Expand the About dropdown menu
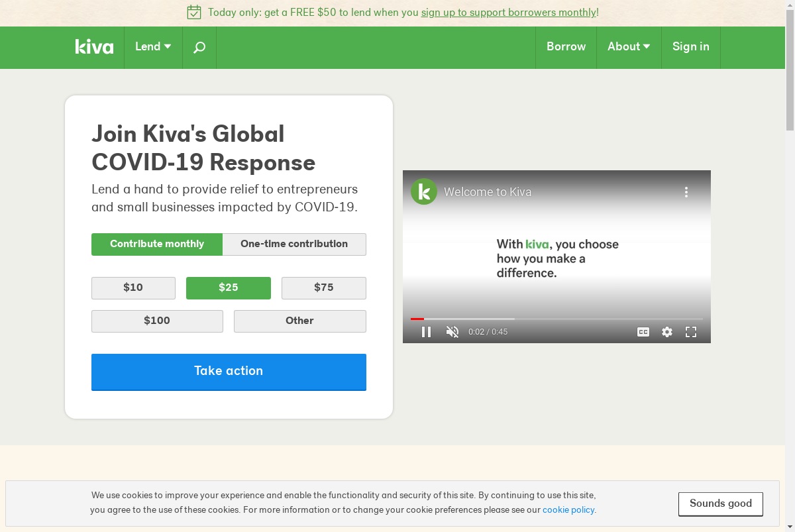 [629, 47]
